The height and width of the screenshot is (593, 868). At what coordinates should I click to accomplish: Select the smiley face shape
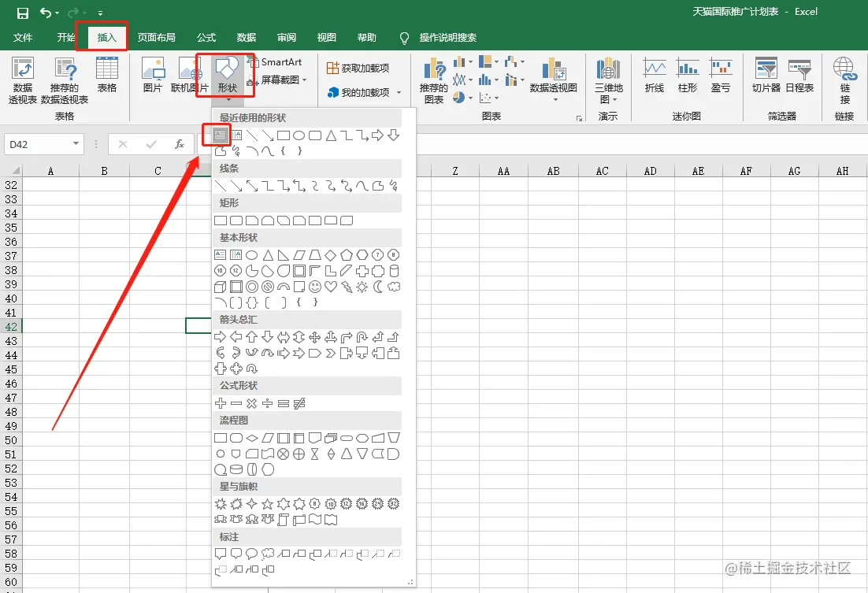pos(315,287)
